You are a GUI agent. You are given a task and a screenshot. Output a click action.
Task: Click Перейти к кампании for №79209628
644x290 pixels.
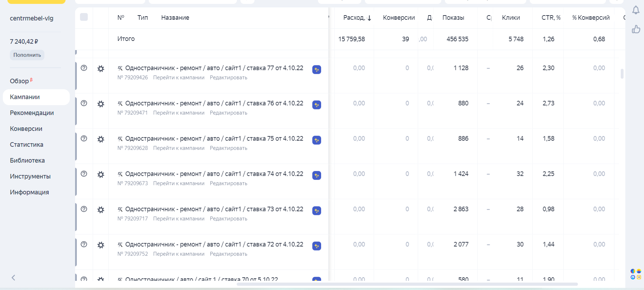[179, 148]
